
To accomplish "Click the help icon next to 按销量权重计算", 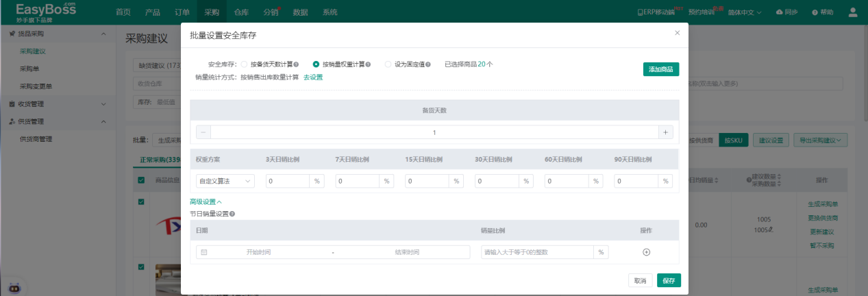I will (368, 64).
